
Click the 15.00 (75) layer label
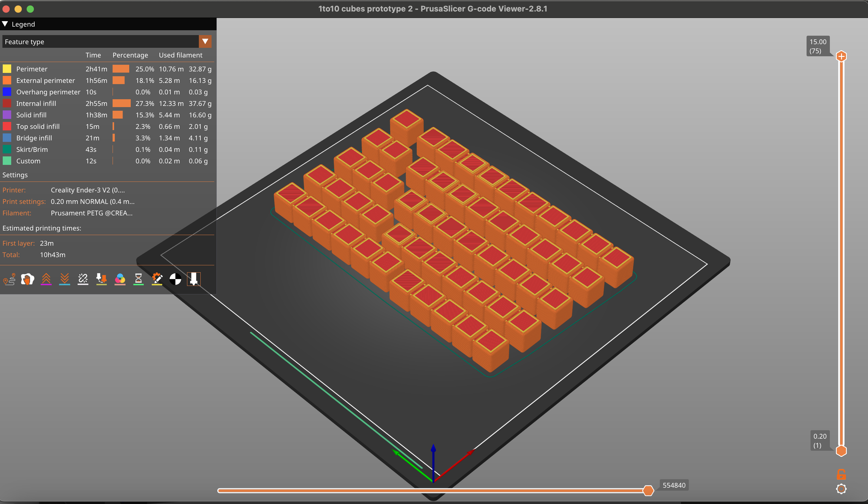pyautogui.click(x=818, y=46)
